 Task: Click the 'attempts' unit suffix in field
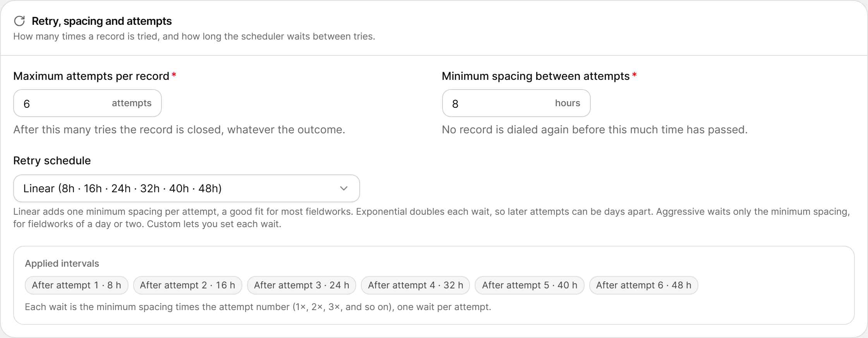132,103
